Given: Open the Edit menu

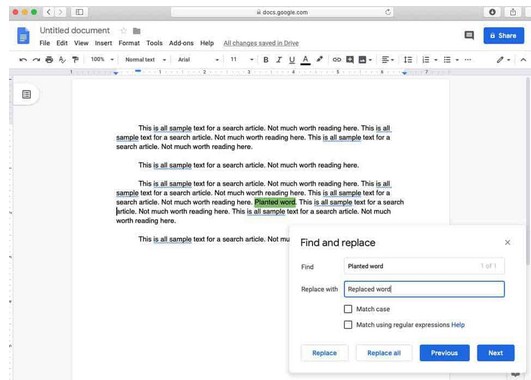Looking at the screenshot, I should click(62, 43).
